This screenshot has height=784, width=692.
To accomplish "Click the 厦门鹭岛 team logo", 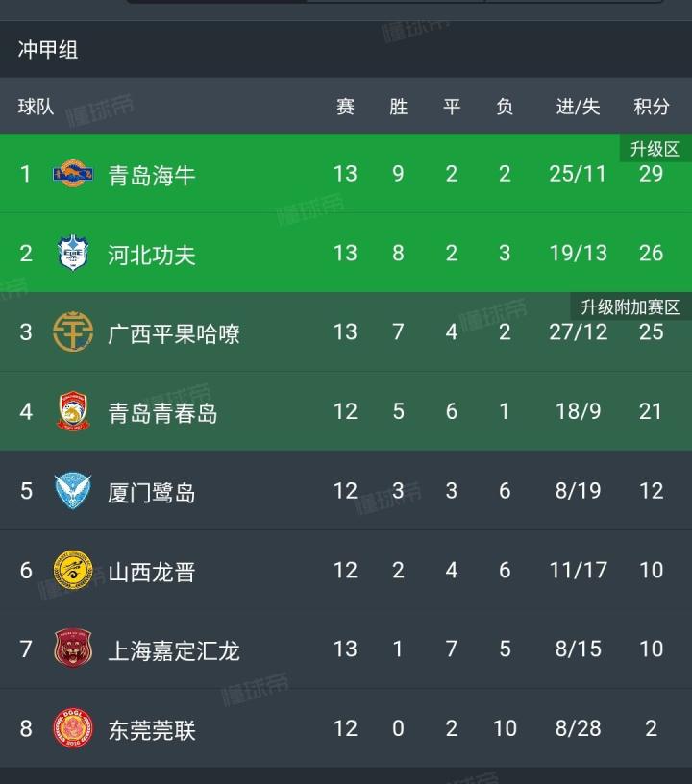I will 73,491.
